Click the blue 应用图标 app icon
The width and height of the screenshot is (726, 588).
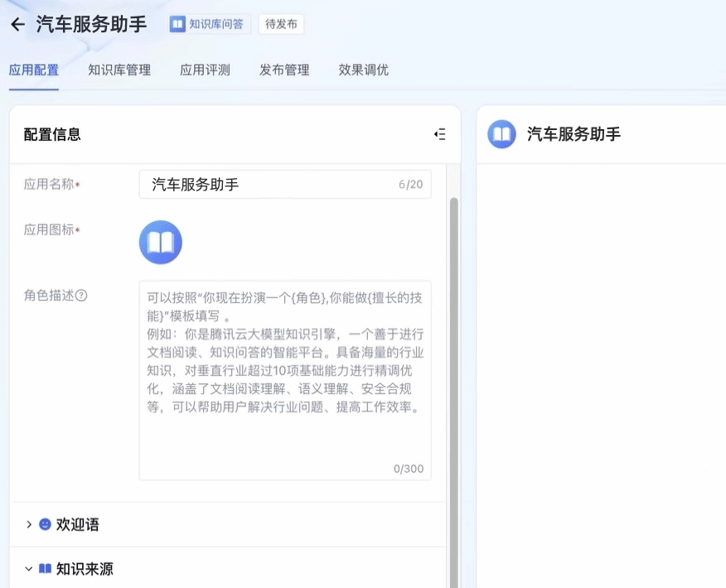coord(160,241)
